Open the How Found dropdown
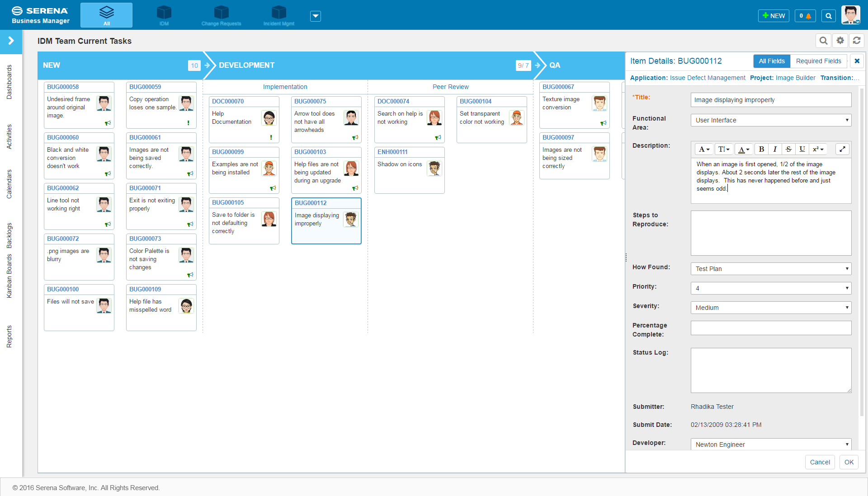 tap(771, 269)
